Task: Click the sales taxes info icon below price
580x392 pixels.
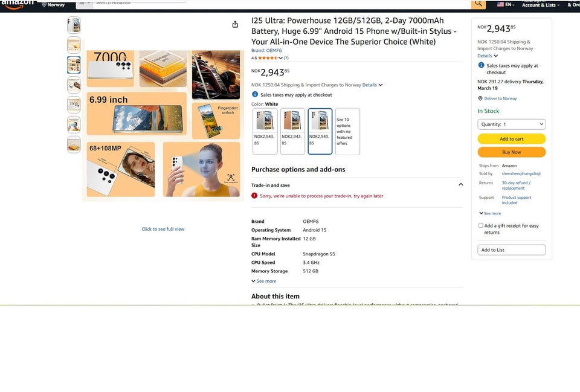Action: pyautogui.click(x=255, y=94)
